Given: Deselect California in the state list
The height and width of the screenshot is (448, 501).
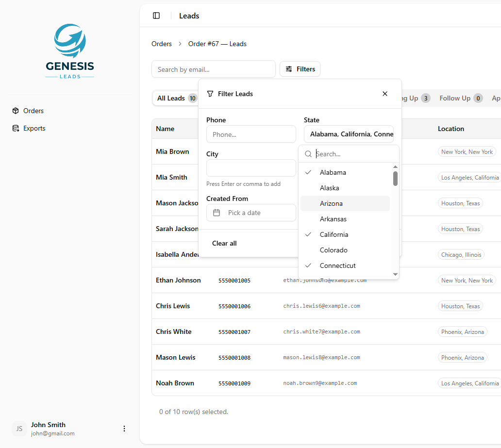Looking at the screenshot, I should point(345,234).
